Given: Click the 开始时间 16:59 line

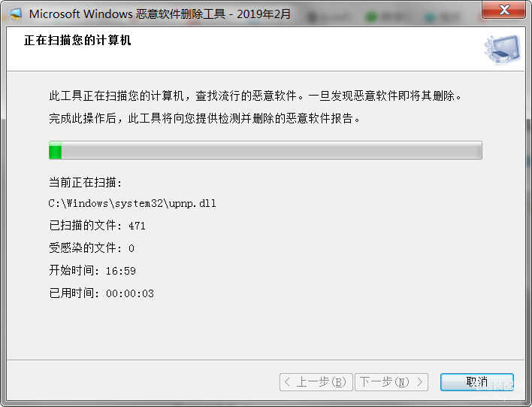Looking at the screenshot, I should tap(92, 270).
